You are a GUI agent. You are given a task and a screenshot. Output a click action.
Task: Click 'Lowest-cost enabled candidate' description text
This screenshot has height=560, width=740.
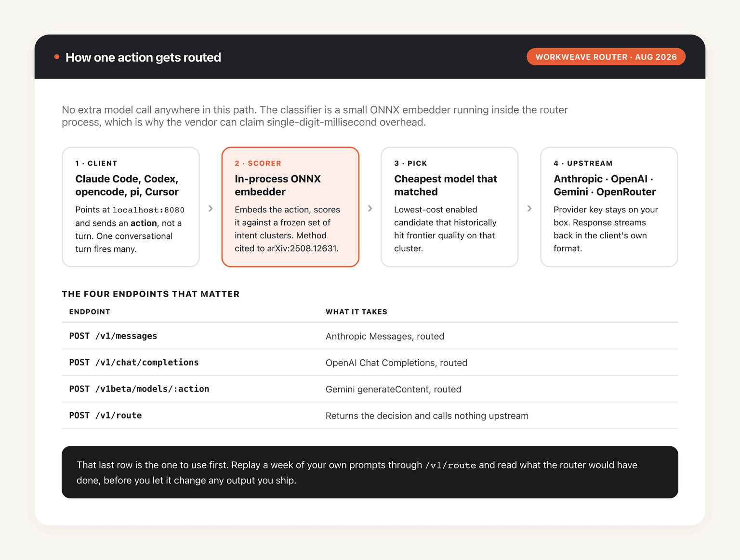coord(445,229)
